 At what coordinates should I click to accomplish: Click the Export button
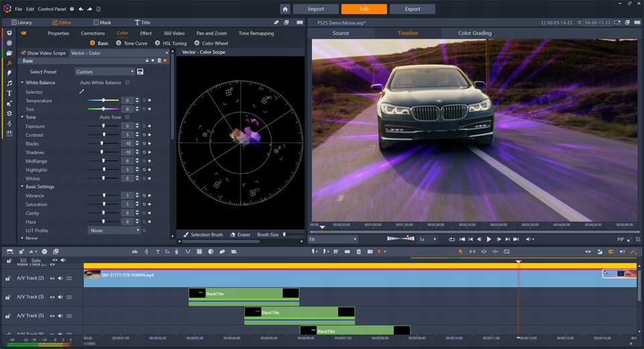[412, 9]
